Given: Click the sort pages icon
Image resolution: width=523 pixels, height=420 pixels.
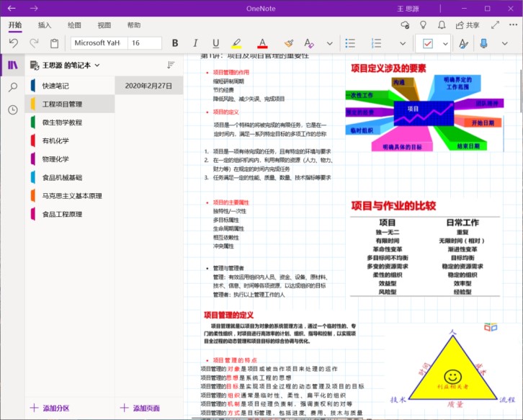Looking at the screenshot, I should (171, 65).
